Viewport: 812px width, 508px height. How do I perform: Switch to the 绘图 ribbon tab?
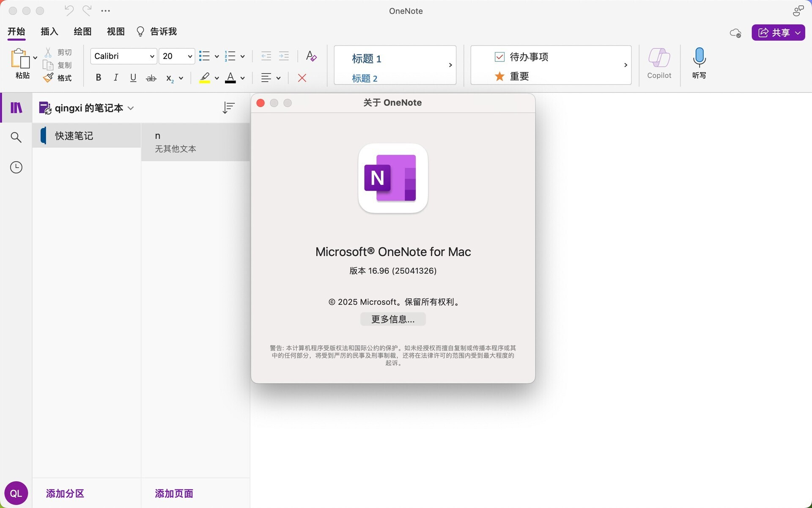82,31
